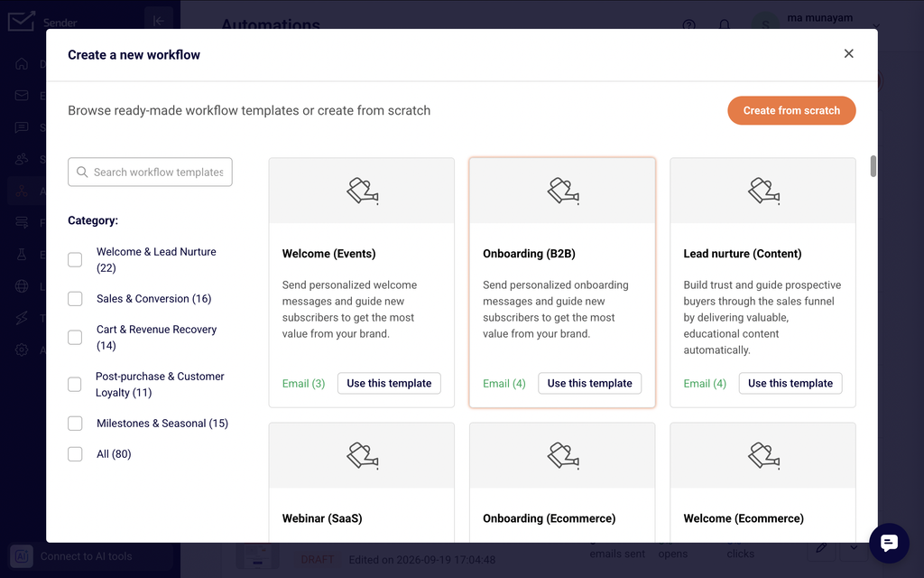Open the dashboard home sidebar icon

pyautogui.click(x=22, y=64)
